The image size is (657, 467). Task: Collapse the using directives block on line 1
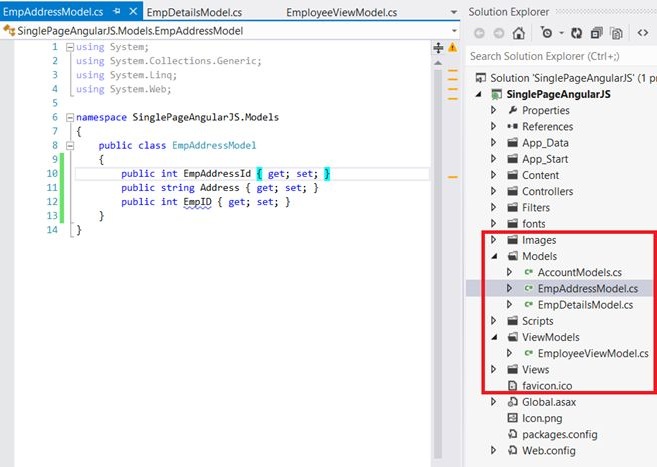(70, 47)
